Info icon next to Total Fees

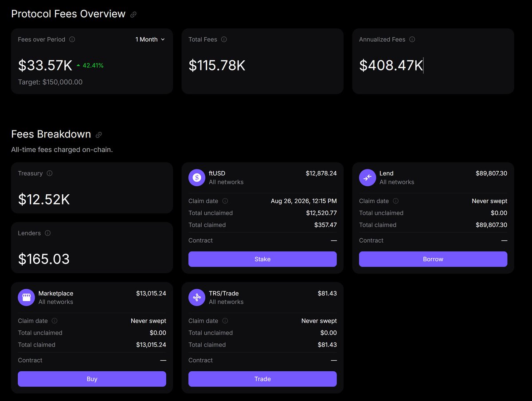224,39
